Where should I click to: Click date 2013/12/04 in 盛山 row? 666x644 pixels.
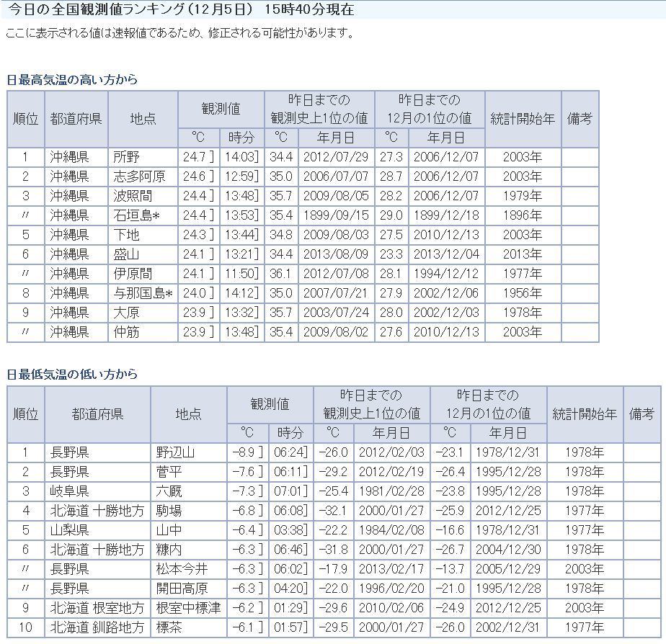[x=446, y=254]
